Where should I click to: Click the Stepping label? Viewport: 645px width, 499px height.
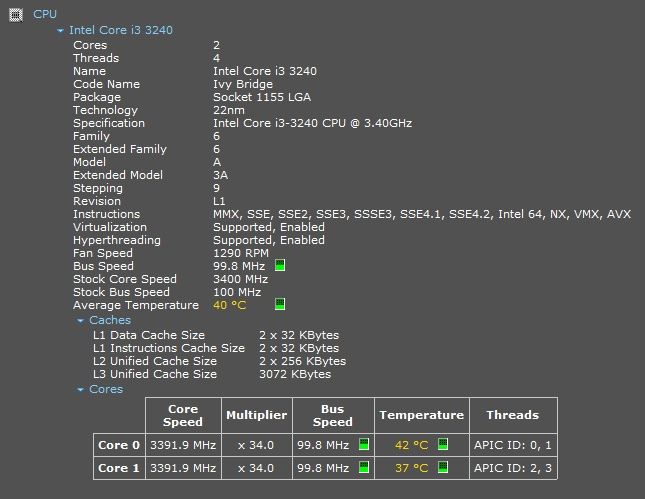98,188
